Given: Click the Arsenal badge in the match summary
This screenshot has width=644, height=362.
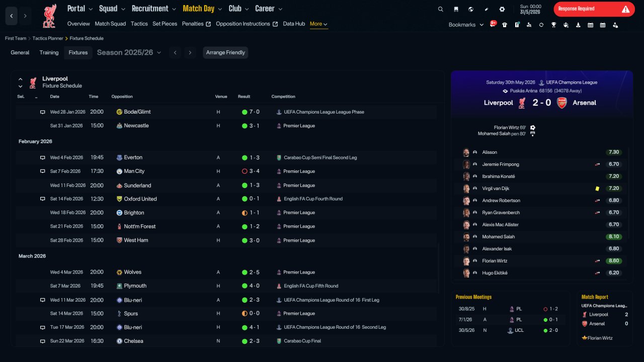Looking at the screenshot, I should click(561, 103).
